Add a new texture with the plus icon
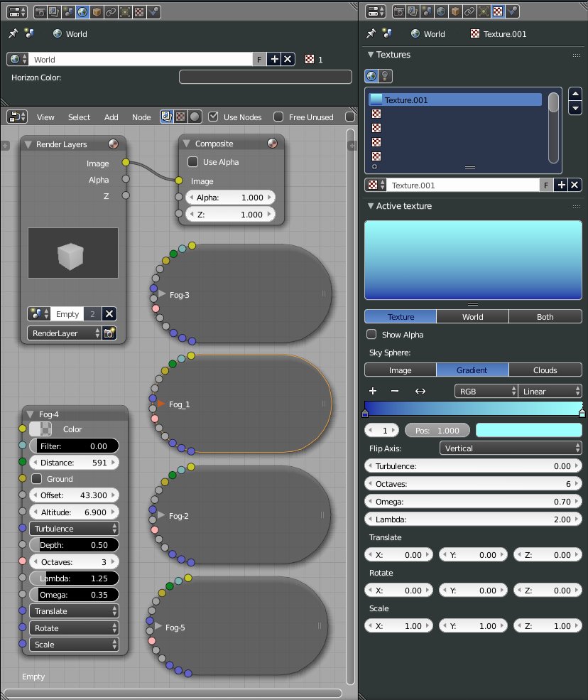Screen dimensions: 588x700 (561, 185)
